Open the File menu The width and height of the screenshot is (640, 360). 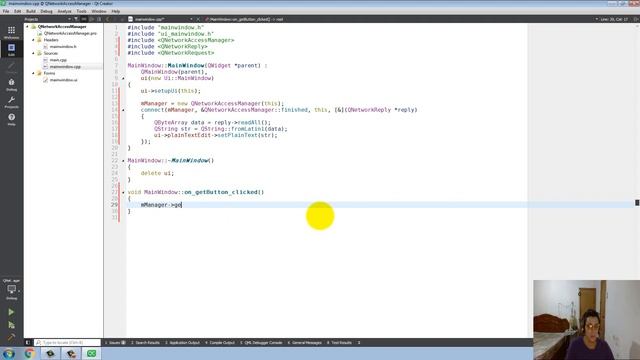click(x=6, y=11)
